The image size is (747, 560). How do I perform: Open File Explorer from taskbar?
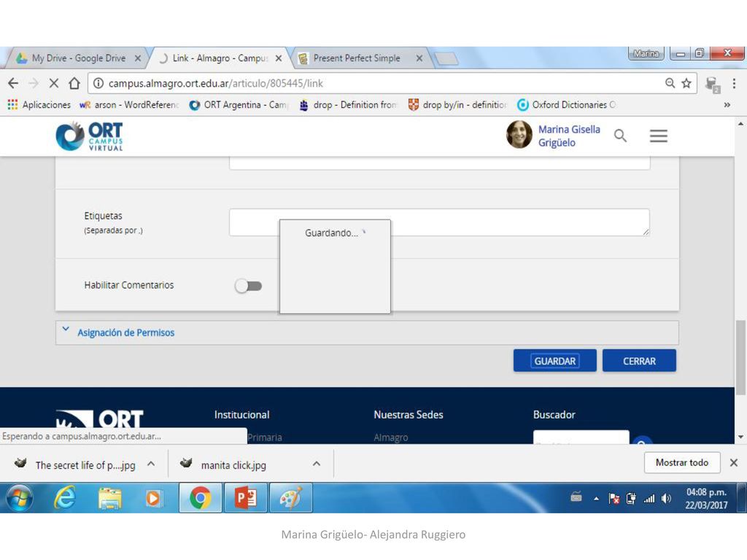(109, 498)
